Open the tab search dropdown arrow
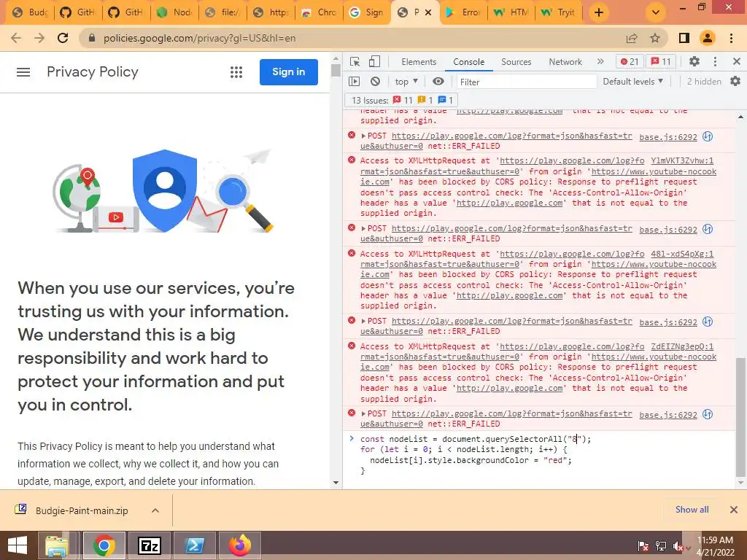This screenshot has height=560, width=747. 656,12
